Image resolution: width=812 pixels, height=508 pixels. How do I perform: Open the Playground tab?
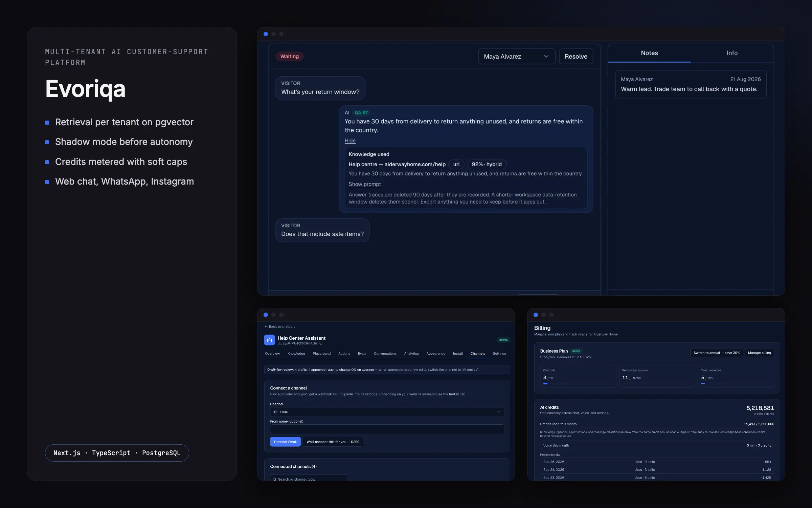pyautogui.click(x=322, y=354)
